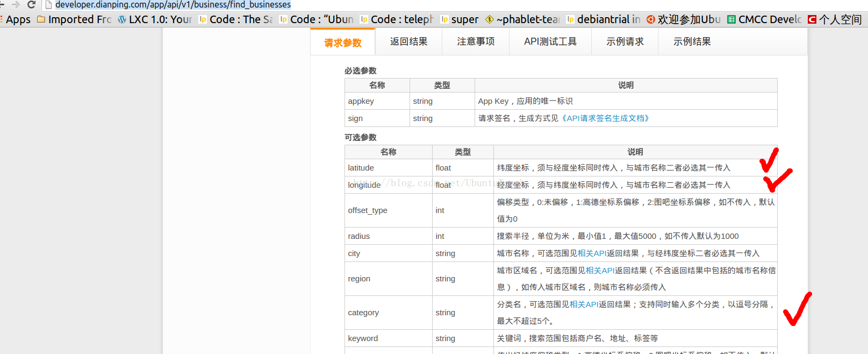Select the 'appkey' parameter name cell

(377, 101)
